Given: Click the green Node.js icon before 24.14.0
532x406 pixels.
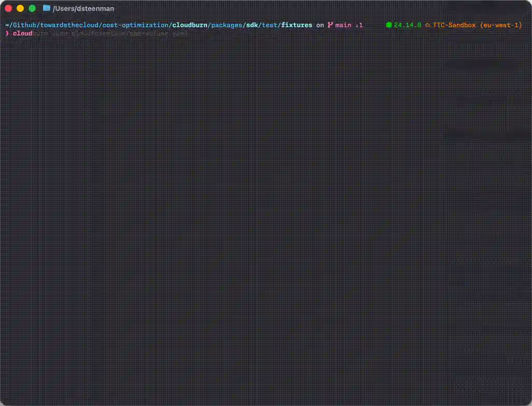Looking at the screenshot, I should tap(389, 24).
